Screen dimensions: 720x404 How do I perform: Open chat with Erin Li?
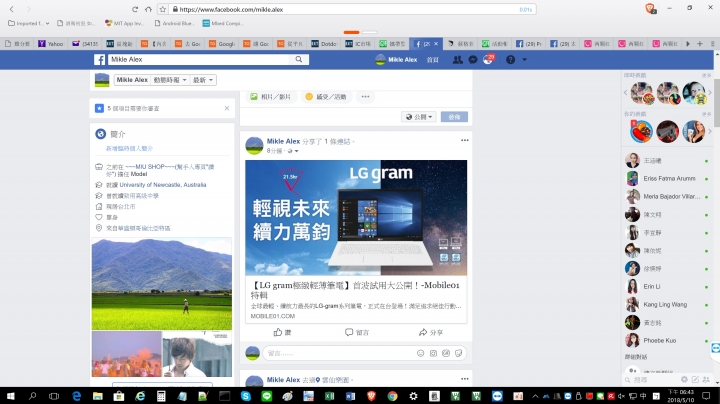click(667, 286)
